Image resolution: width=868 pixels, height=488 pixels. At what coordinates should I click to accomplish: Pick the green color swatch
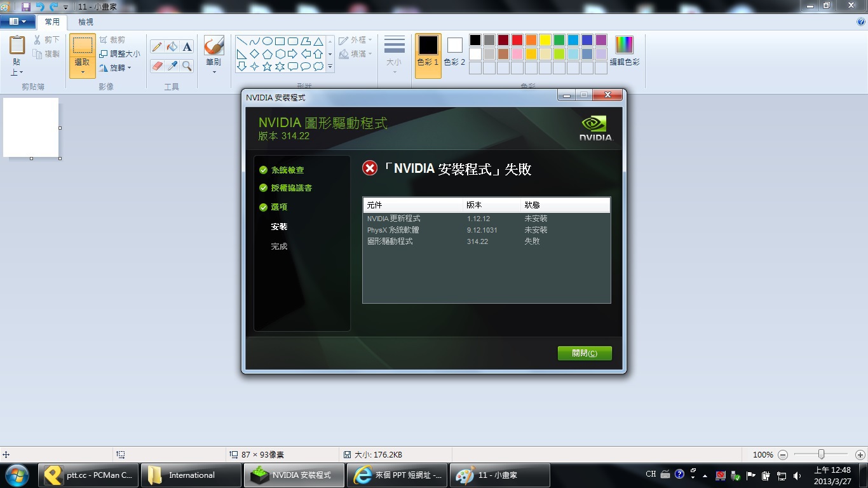click(559, 40)
